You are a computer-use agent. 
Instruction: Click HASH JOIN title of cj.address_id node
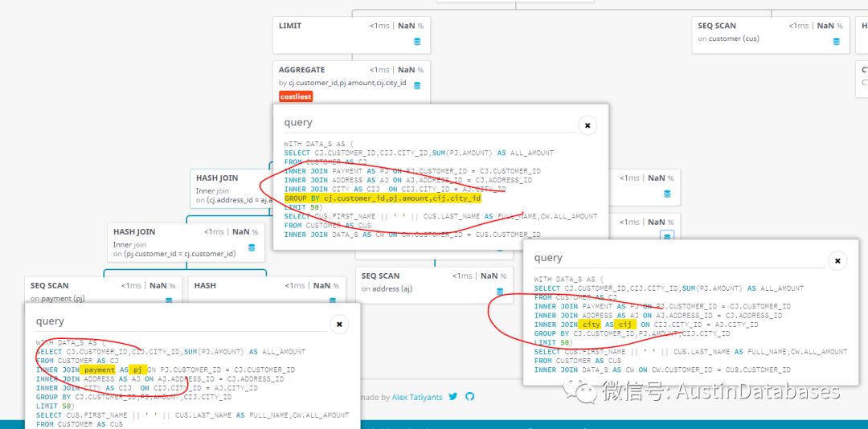pyautogui.click(x=217, y=178)
